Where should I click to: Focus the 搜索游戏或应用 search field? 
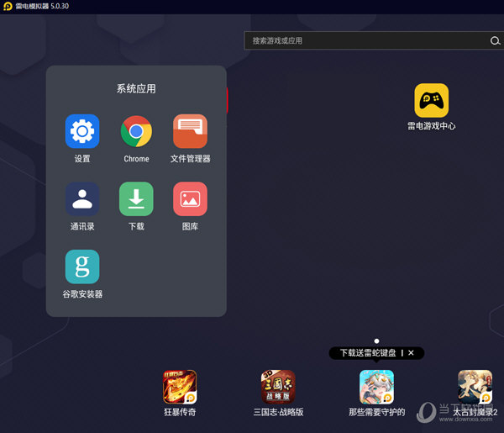pos(374,40)
